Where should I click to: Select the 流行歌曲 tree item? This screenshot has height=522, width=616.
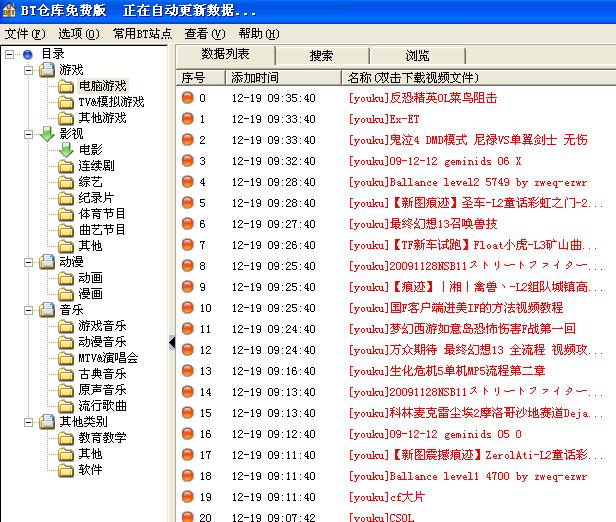pyautogui.click(x=103, y=406)
